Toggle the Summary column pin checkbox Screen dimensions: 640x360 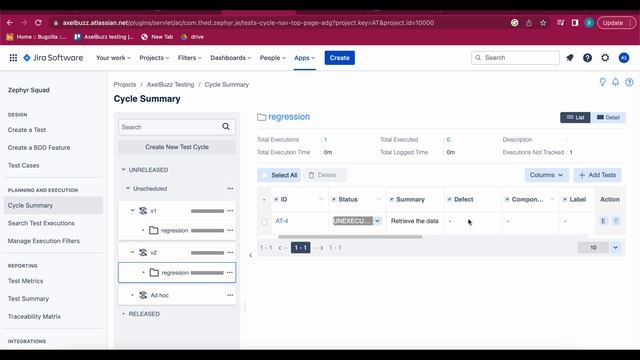[391, 199]
